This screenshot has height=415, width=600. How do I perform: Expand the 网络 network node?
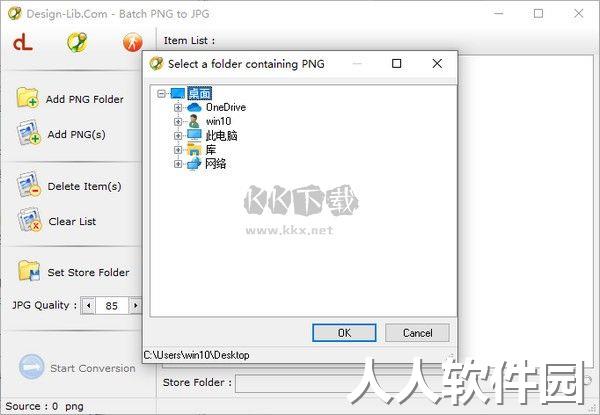[178, 164]
